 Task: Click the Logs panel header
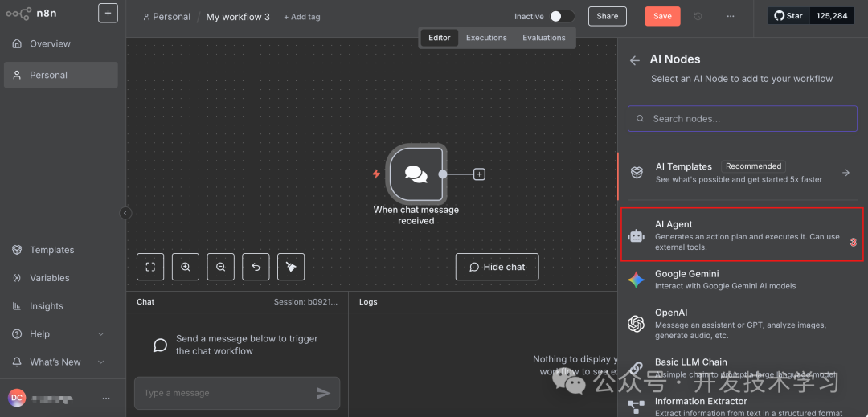[x=368, y=302]
